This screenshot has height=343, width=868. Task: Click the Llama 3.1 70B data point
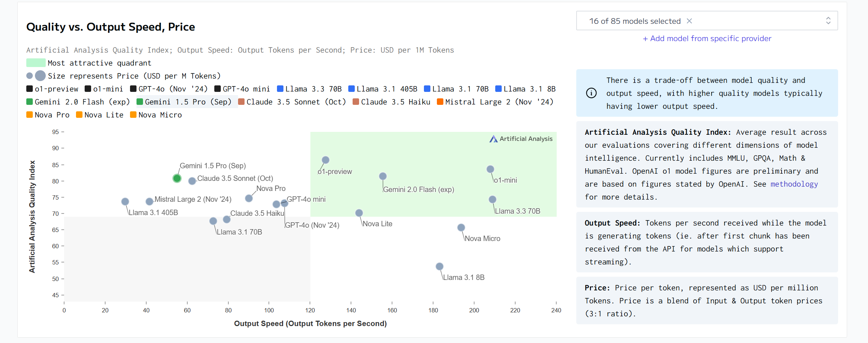(213, 221)
